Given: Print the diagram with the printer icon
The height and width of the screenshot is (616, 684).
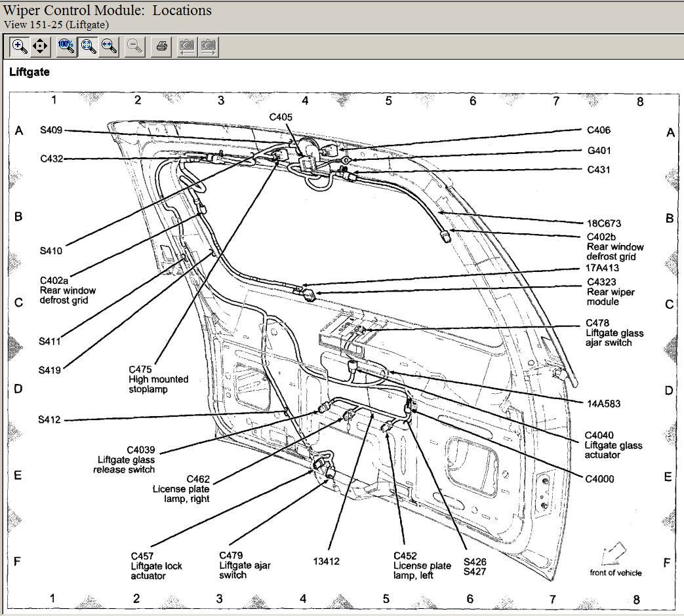Looking at the screenshot, I should click(162, 47).
